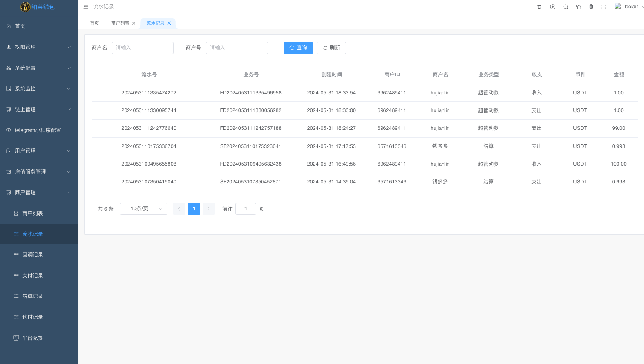Open 回调记录 in the sidebar

click(x=33, y=255)
